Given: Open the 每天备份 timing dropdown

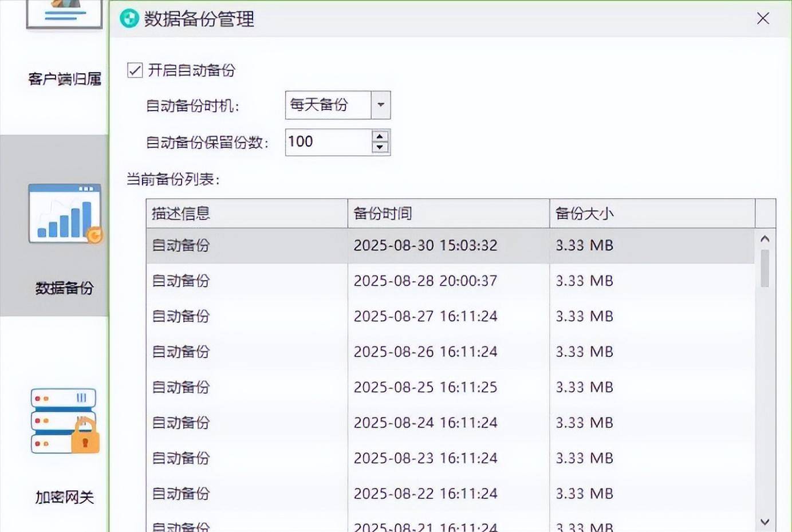Looking at the screenshot, I should tap(338, 105).
